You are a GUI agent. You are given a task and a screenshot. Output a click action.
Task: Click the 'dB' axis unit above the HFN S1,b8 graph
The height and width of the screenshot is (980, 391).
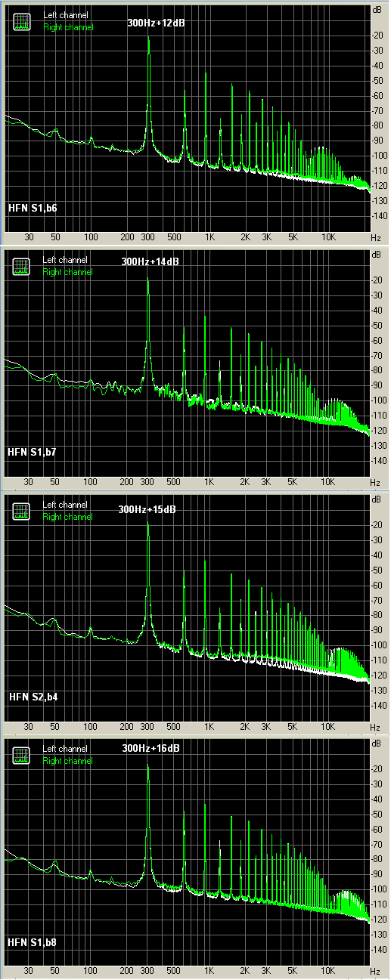377,744
